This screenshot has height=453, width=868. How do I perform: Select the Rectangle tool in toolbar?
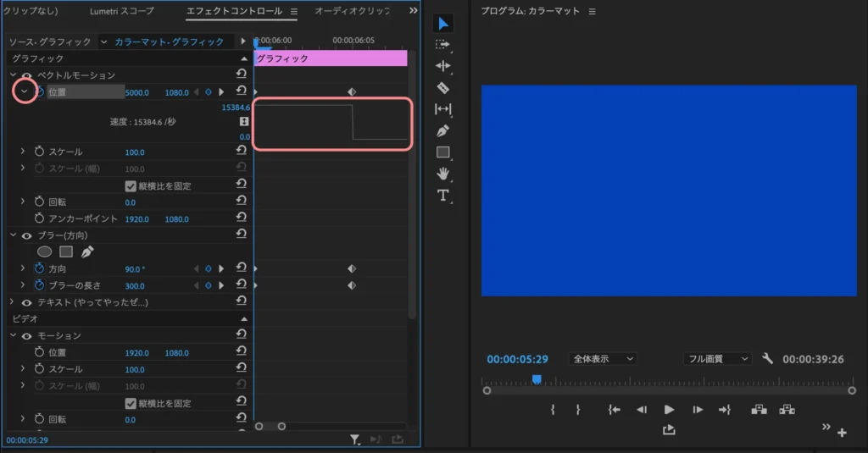[x=442, y=152]
